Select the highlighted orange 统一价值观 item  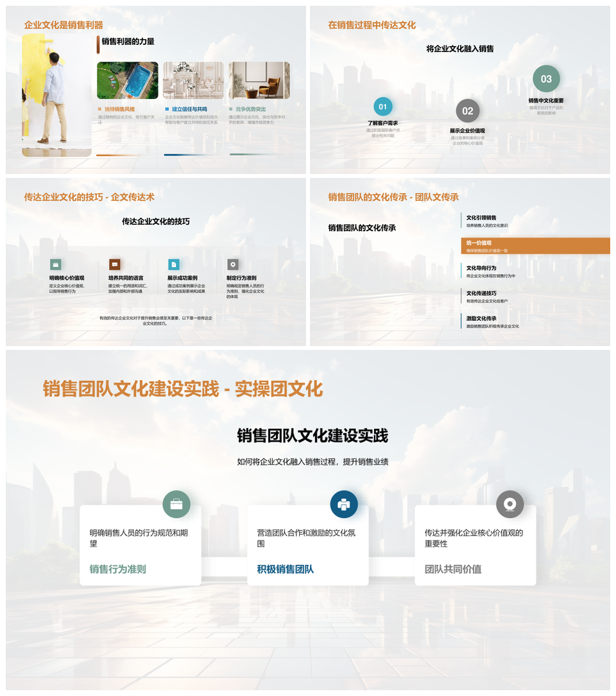pyautogui.click(x=535, y=246)
